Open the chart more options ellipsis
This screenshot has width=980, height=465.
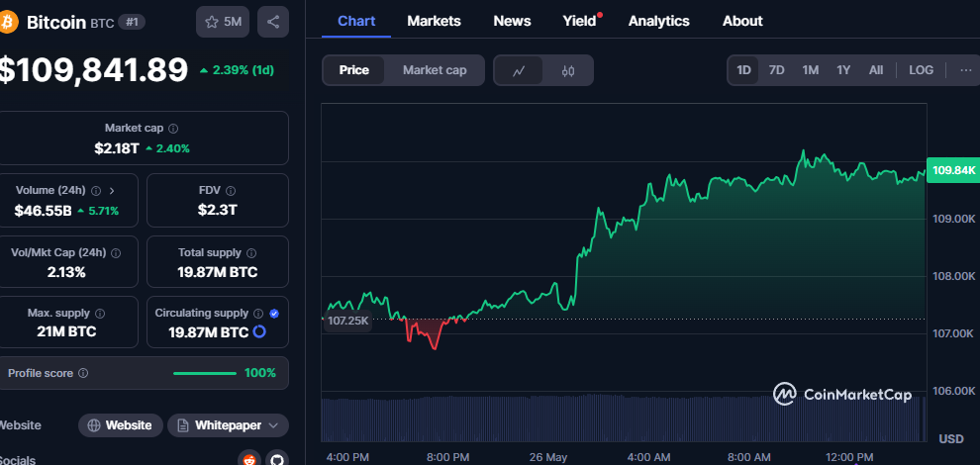(x=965, y=70)
